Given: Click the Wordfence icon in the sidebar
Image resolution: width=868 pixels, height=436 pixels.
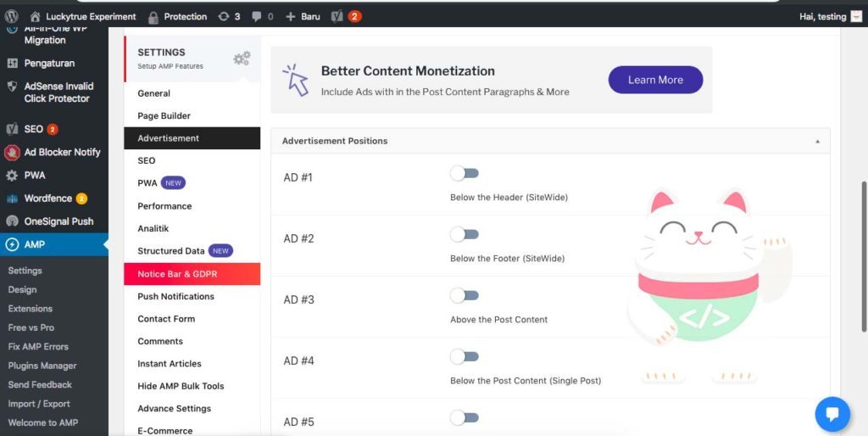Looking at the screenshot, I should (12, 198).
